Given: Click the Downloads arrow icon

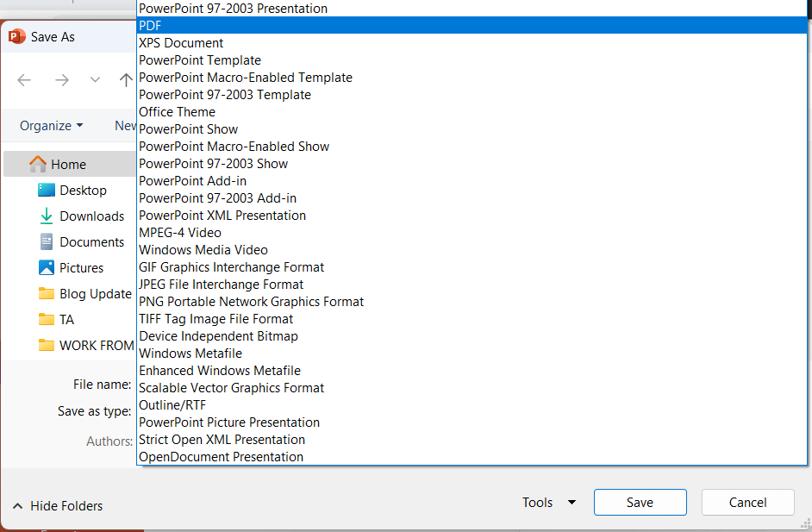Looking at the screenshot, I should pos(46,216).
